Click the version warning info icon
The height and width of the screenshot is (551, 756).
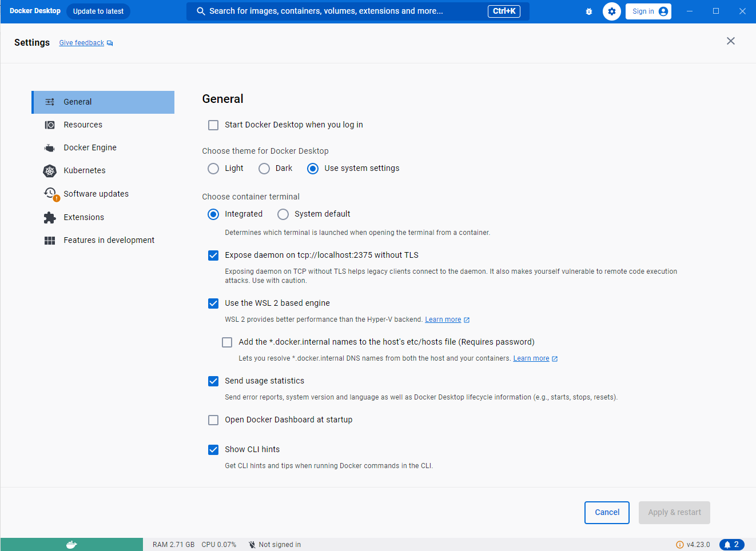pyautogui.click(x=680, y=545)
